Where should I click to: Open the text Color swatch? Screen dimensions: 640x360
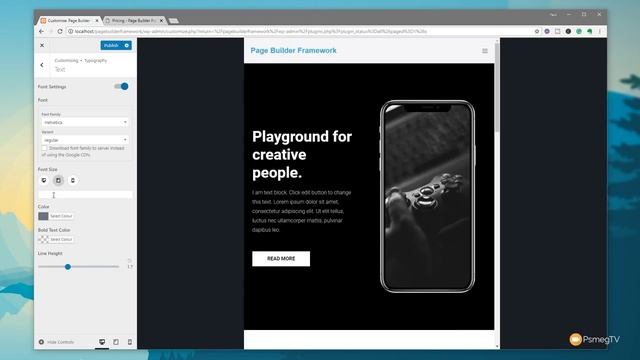coord(43,216)
